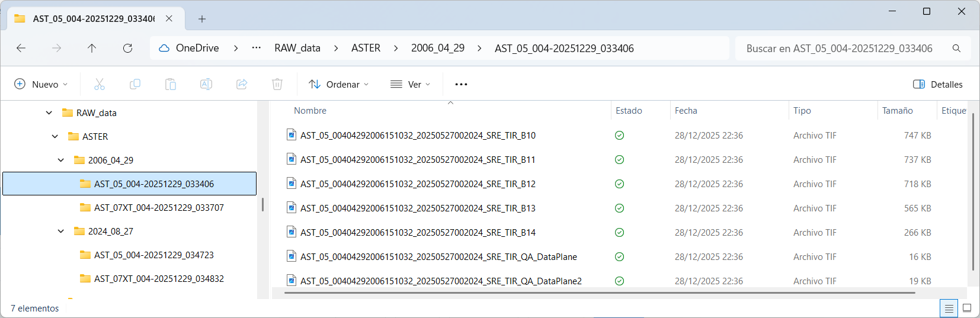This screenshot has height=318, width=980.
Task: Open the Ordenar dropdown
Action: (339, 84)
